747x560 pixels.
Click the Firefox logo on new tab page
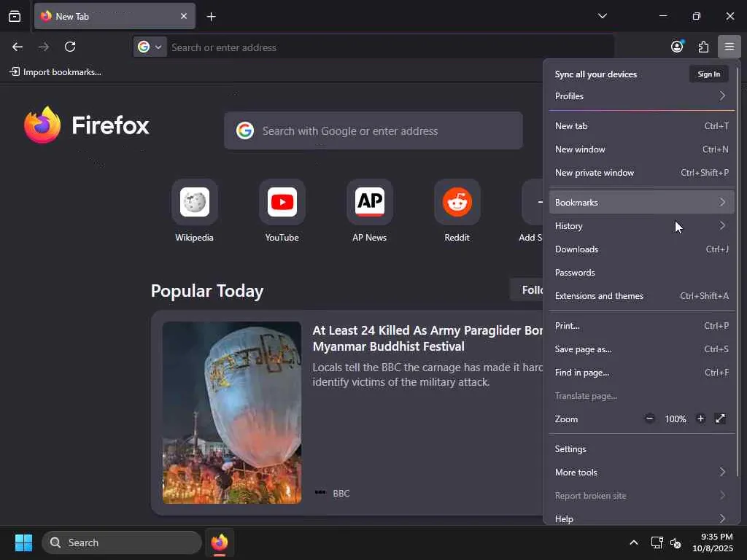(87, 125)
